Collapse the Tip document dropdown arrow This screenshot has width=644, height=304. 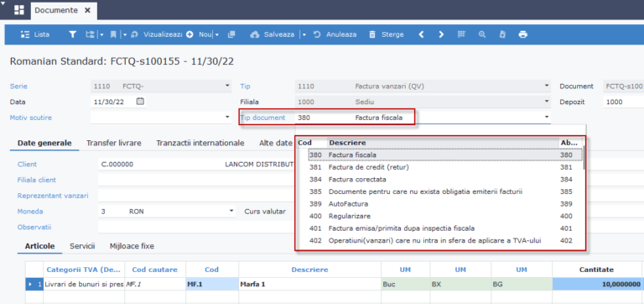[547, 118]
